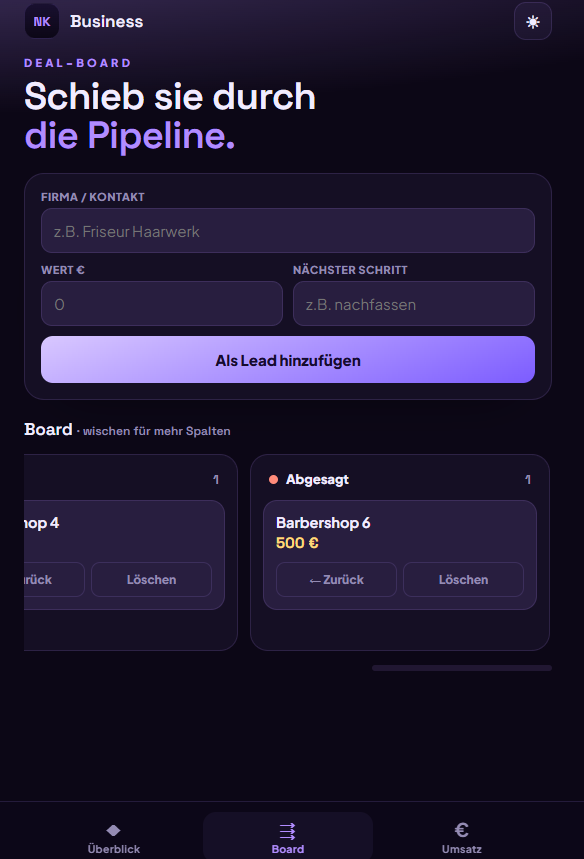
Task: Click the NK logo badge
Action: click(x=42, y=21)
